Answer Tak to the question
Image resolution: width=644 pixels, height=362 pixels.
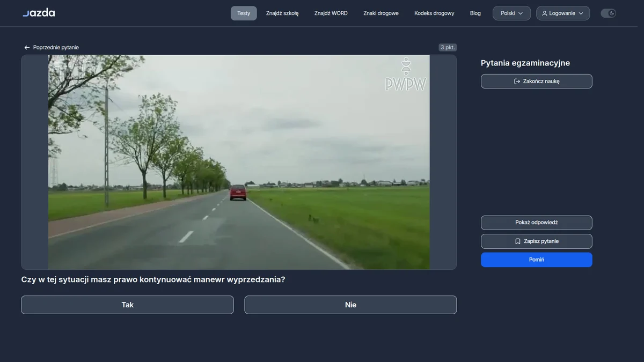tap(127, 305)
